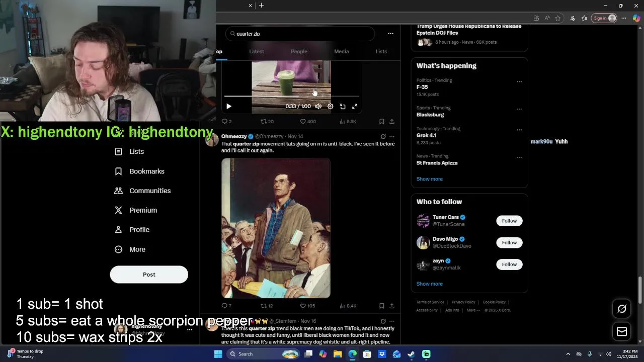Open the painting image in Ohmeezzy's post
This screenshot has height=362, width=644.
point(276,228)
